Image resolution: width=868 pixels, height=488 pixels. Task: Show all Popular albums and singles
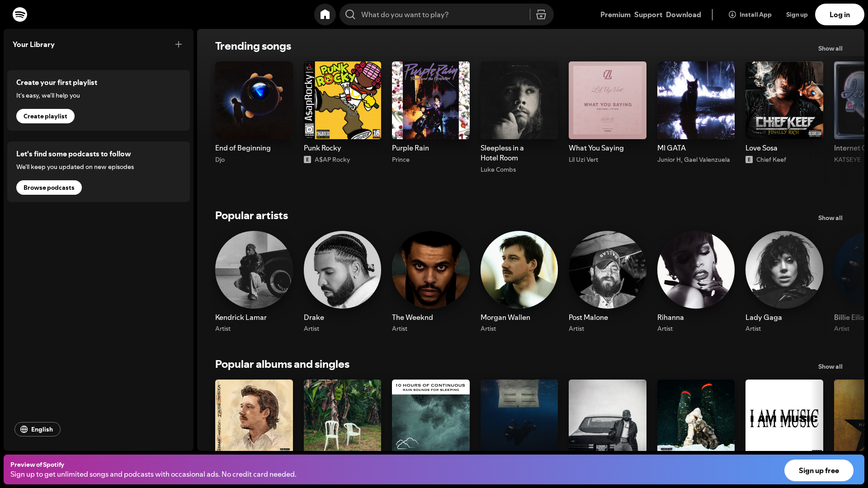tap(830, 366)
